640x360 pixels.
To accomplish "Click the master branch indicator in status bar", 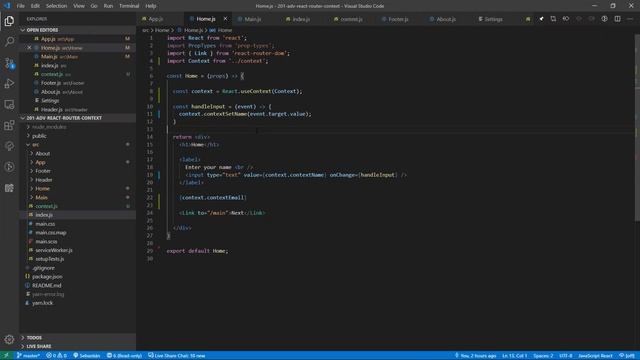I will (x=28, y=356).
